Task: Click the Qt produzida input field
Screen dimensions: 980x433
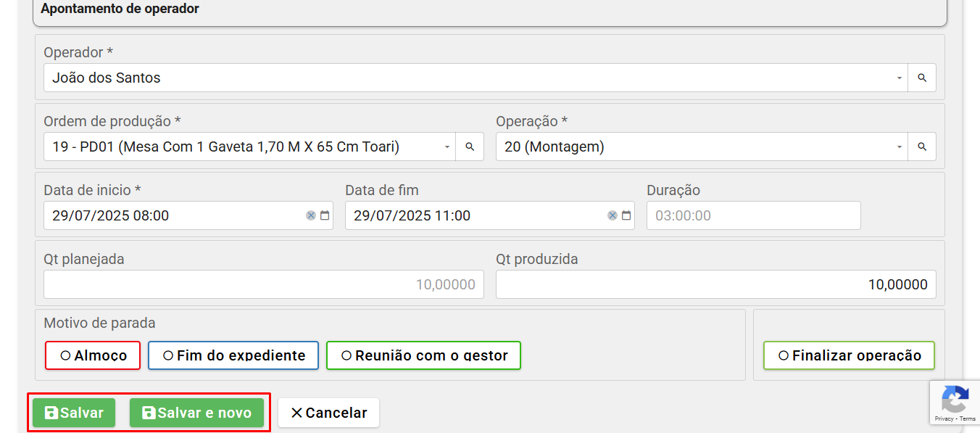Action: 715,284
